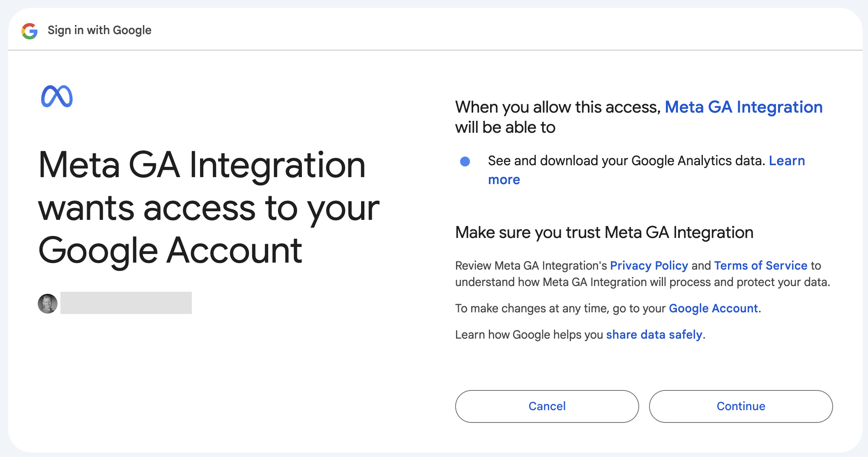The width and height of the screenshot is (868, 457).
Task: Click the 'Sign in with Google' header text
Action: (x=99, y=30)
